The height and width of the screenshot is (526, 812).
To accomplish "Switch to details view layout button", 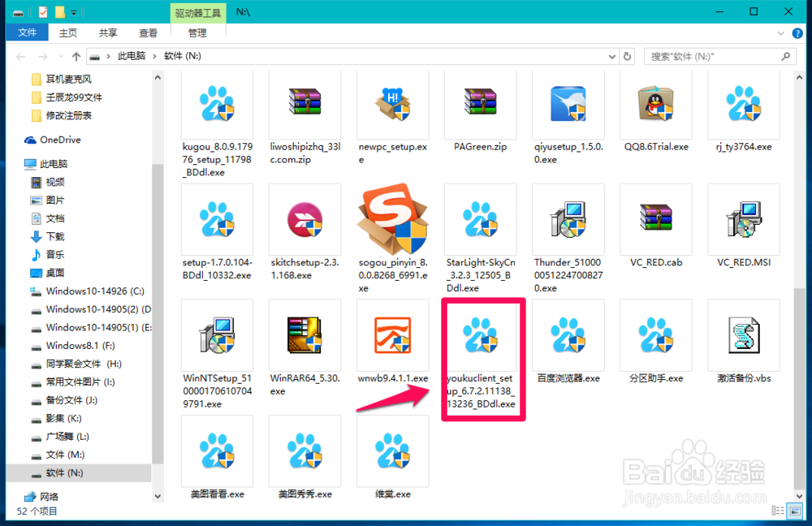I will [778, 511].
